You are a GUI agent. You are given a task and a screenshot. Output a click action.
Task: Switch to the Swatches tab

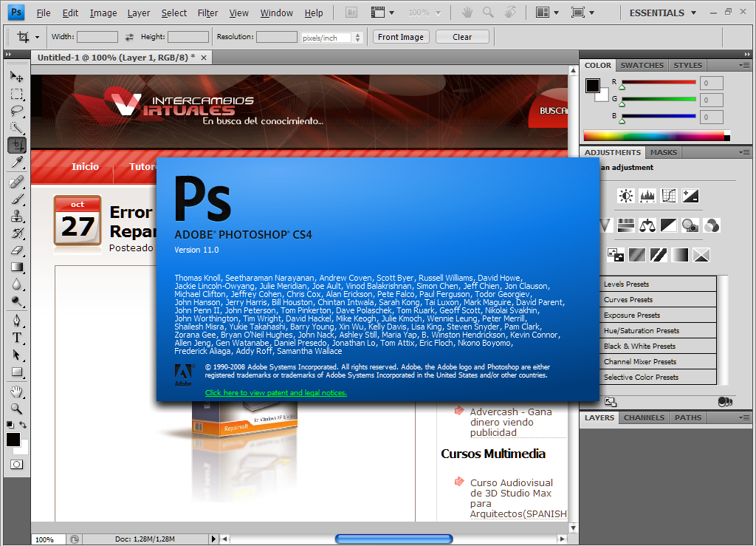642,65
